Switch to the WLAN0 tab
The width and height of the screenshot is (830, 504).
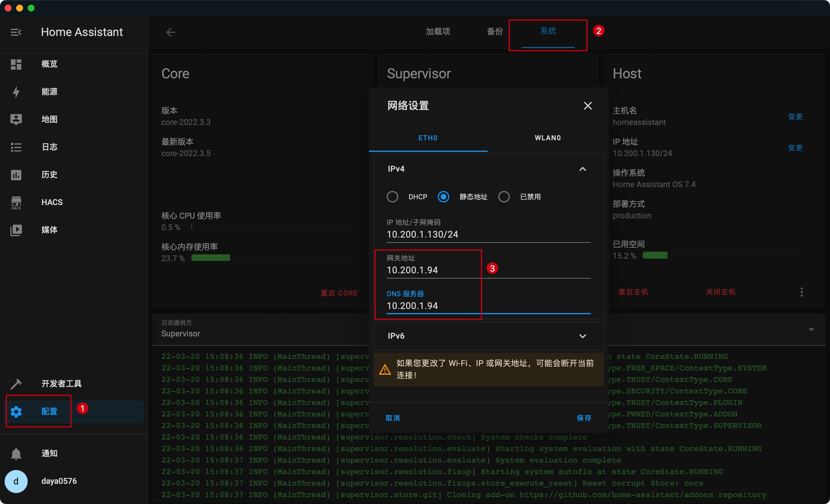click(x=548, y=138)
